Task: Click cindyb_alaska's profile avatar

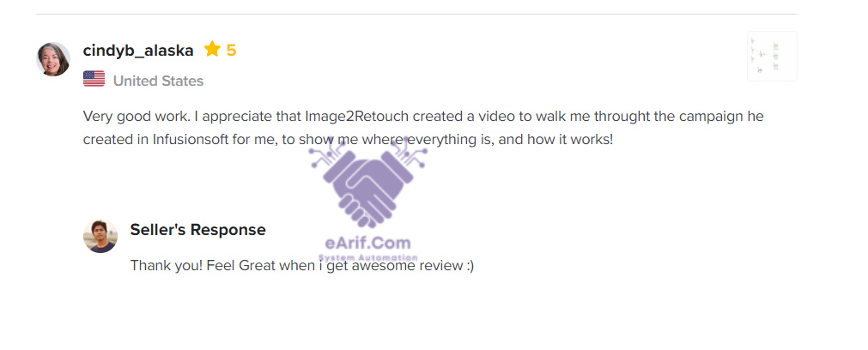Action: (53, 58)
